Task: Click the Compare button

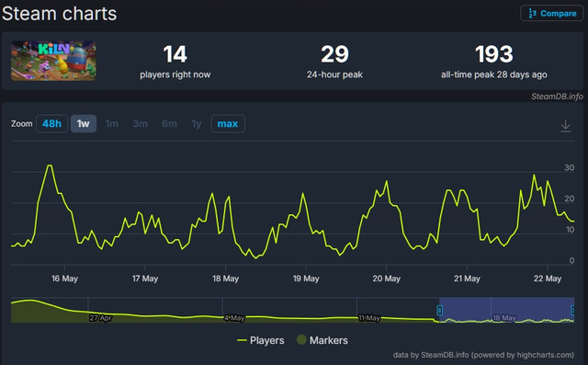Action: (551, 14)
